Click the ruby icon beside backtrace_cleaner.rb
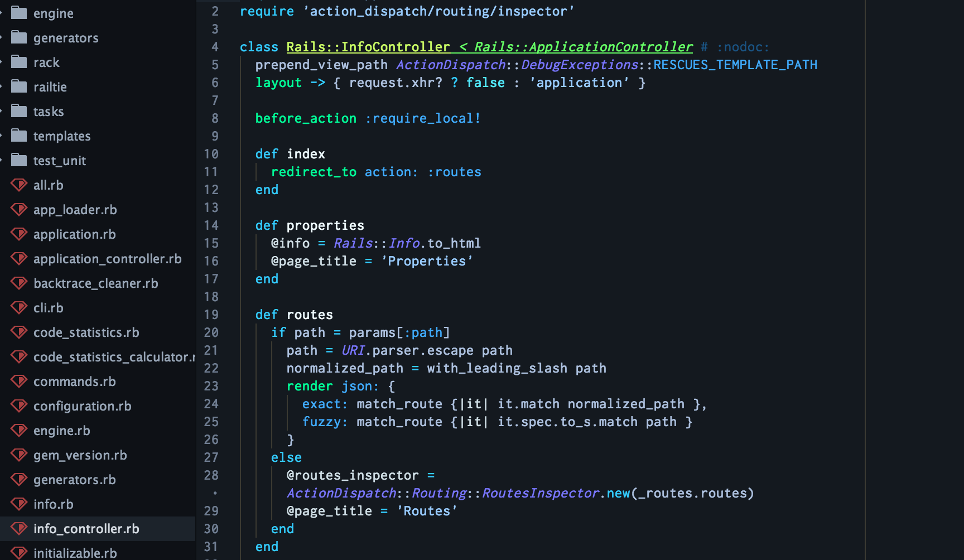Image resolution: width=964 pixels, height=560 pixels. [x=19, y=283]
